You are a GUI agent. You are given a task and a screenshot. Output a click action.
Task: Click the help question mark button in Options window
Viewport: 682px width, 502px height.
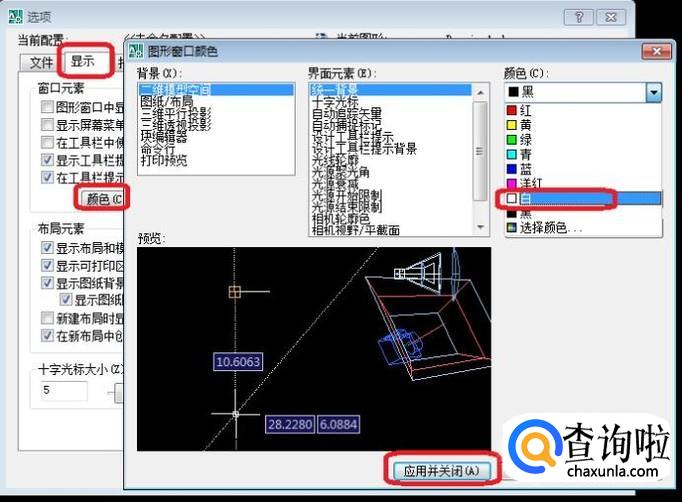click(x=579, y=17)
